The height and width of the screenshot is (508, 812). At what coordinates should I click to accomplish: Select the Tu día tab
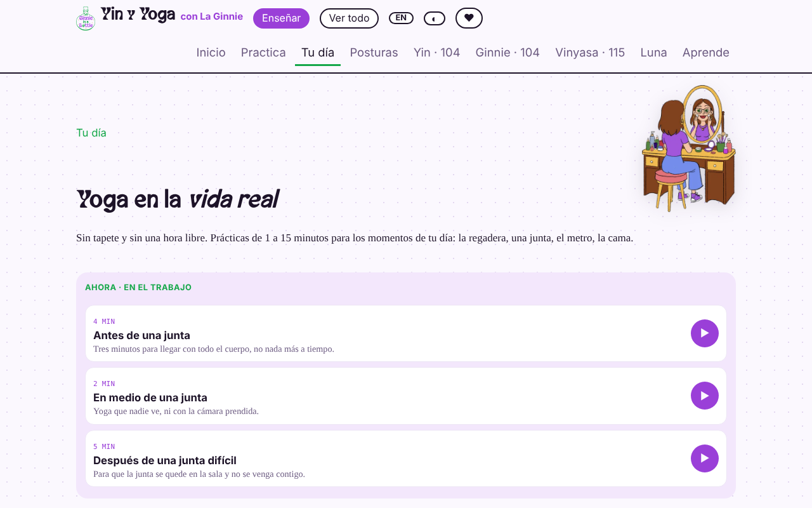(318, 53)
